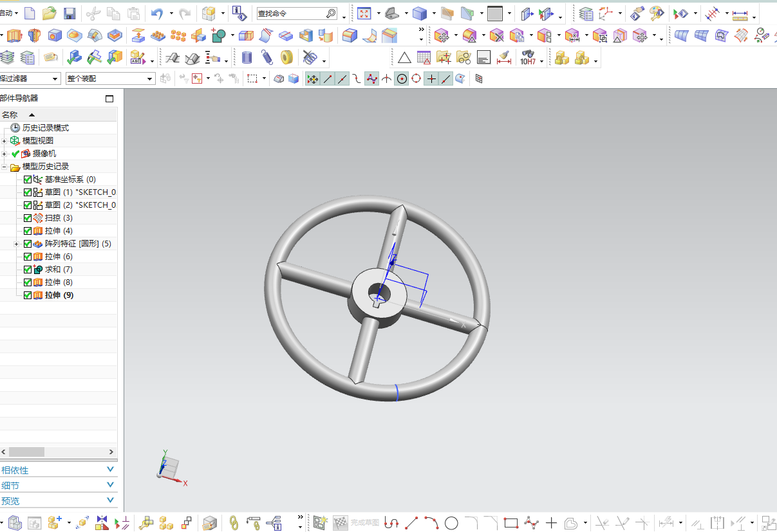Click the New file icon

(30, 13)
